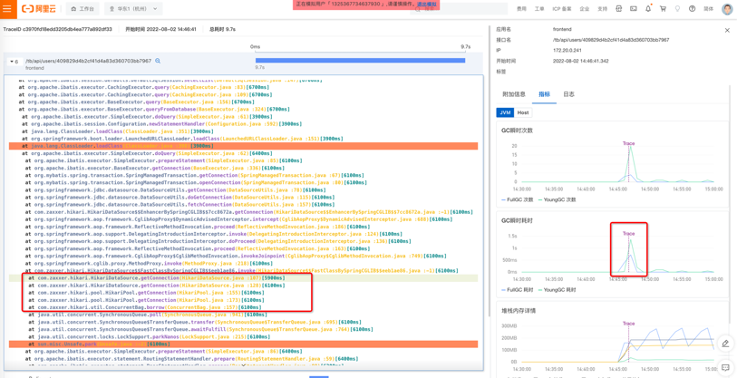Click the magnifier icon beside the span name
This screenshot has width=738, height=378.
coord(158,61)
